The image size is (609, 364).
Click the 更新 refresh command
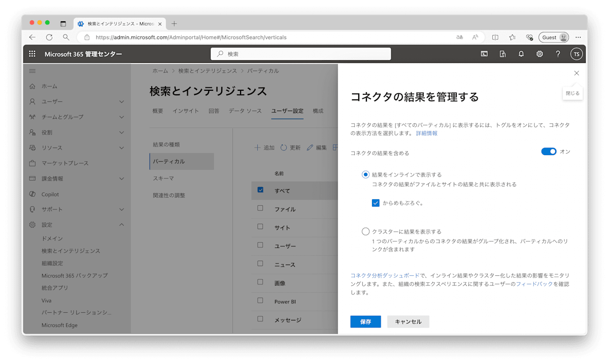(x=290, y=148)
